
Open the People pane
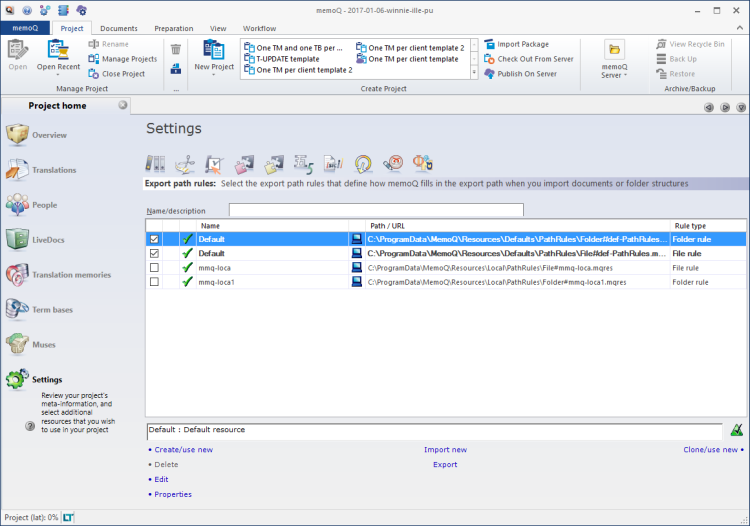44,205
